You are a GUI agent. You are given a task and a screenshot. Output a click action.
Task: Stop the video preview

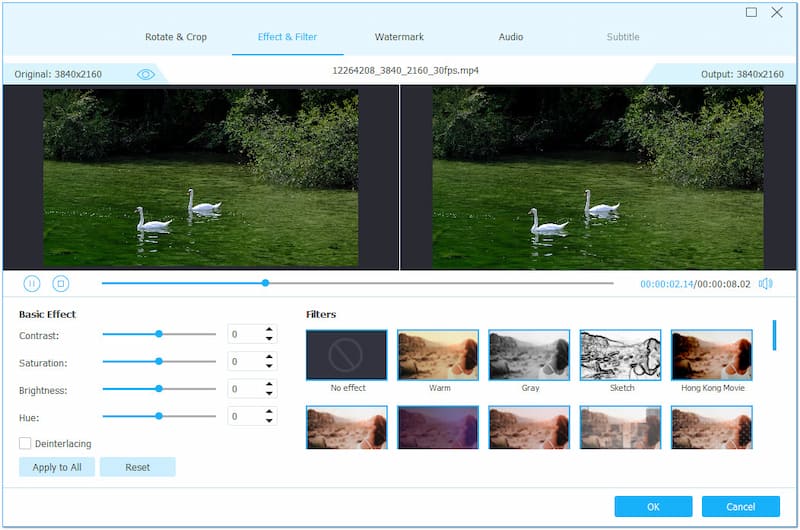(60, 284)
